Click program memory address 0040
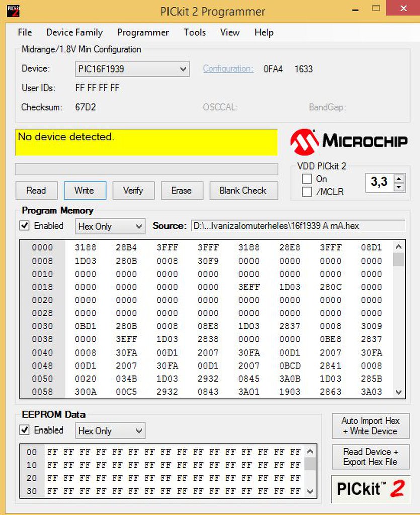The image size is (420, 515). point(42,353)
